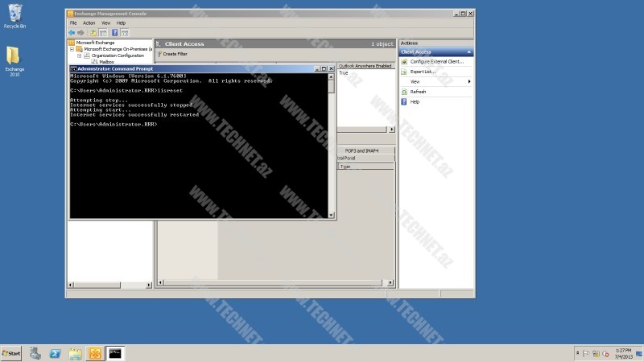Open Windows Explorer from the taskbar
The width and height of the screenshot is (644, 362).
tap(75, 353)
